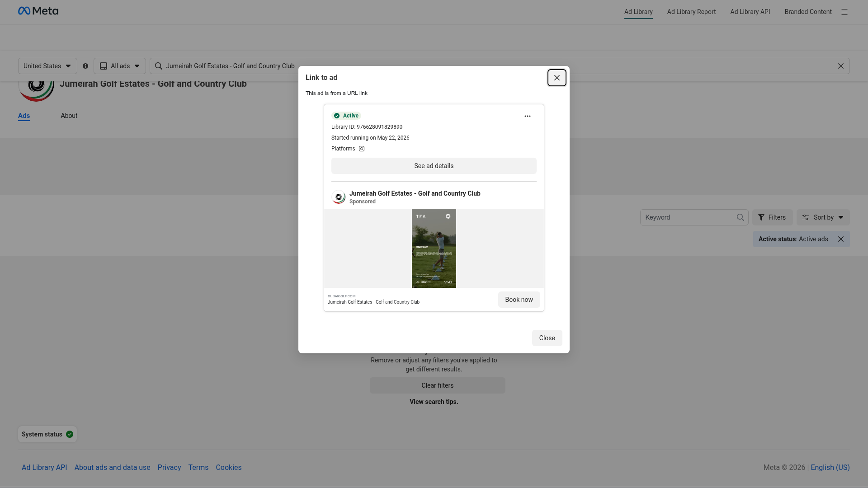
Task: Click the advertiser avatar in the ad
Action: (x=339, y=197)
